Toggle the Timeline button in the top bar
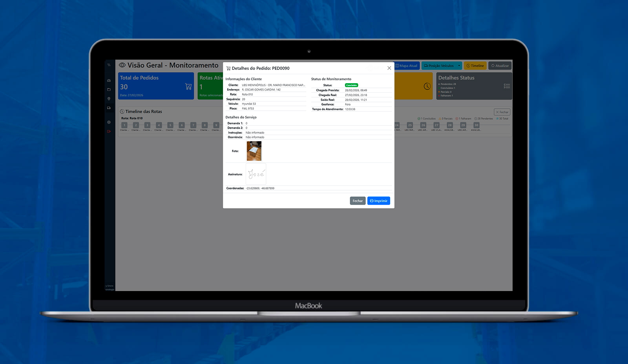 point(475,66)
